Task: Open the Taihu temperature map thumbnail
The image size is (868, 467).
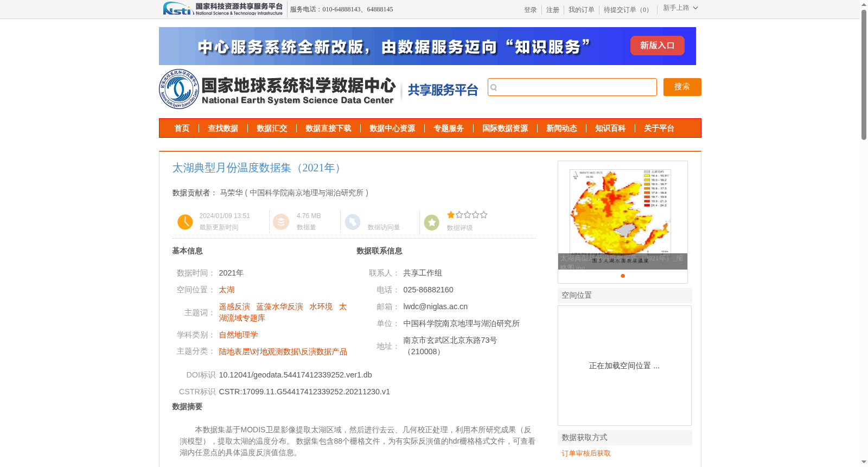Action: (623, 215)
